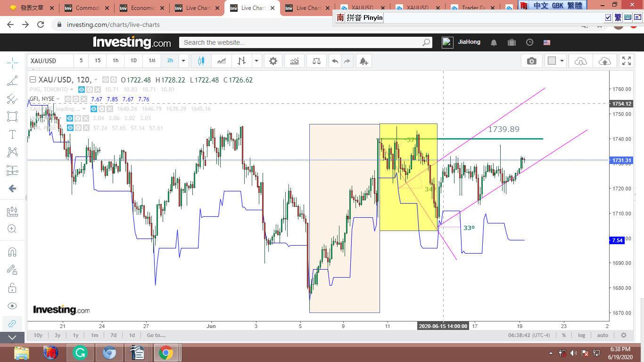The width and height of the screenshot is (644, 362).
Task: Toggle visibility eye for PVG, TORONTO
Action: click(x=81, y=90)
